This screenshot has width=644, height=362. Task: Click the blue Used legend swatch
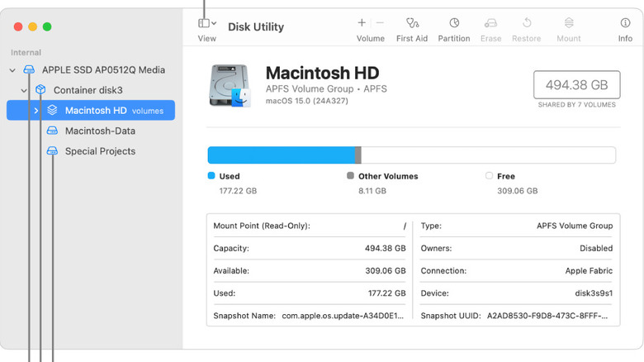pos(211,176)
